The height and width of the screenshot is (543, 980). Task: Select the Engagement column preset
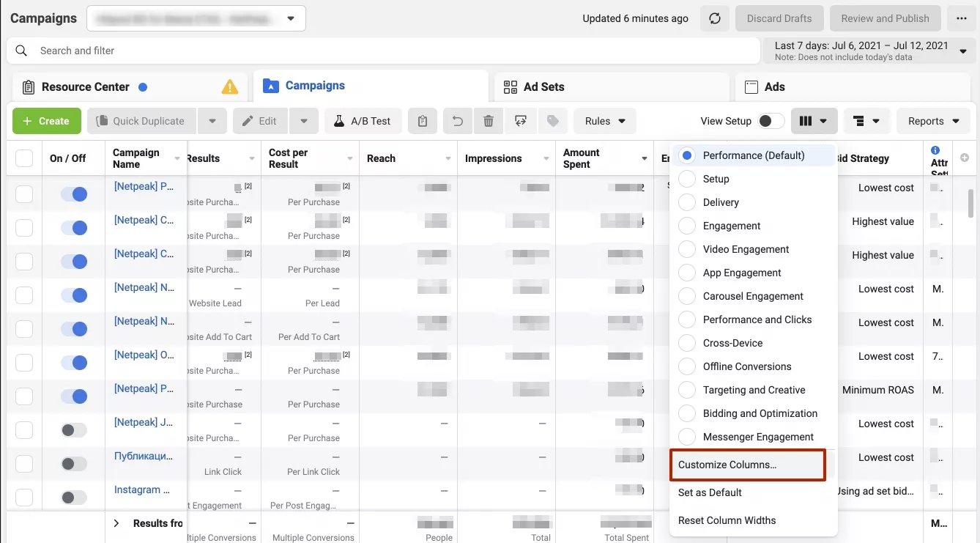click(x=754, y=226)
